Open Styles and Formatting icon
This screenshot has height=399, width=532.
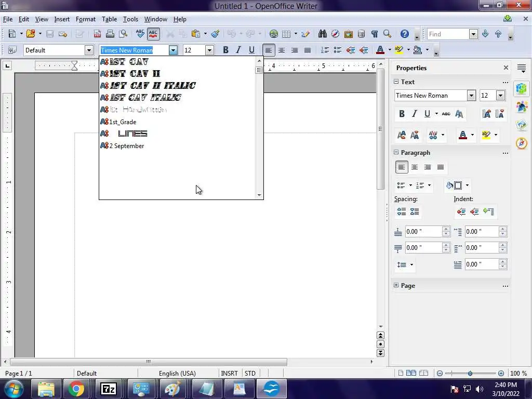(12, 50)
